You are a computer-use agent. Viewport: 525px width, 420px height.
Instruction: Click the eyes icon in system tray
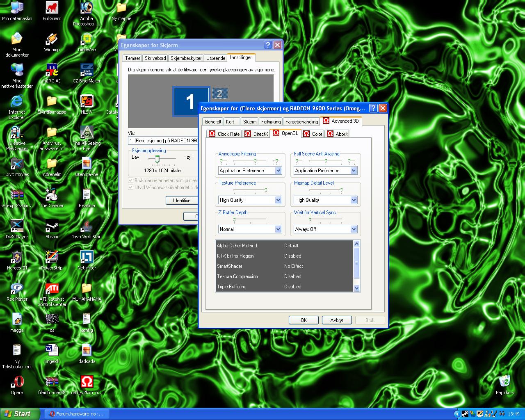(x=502, y=414)
